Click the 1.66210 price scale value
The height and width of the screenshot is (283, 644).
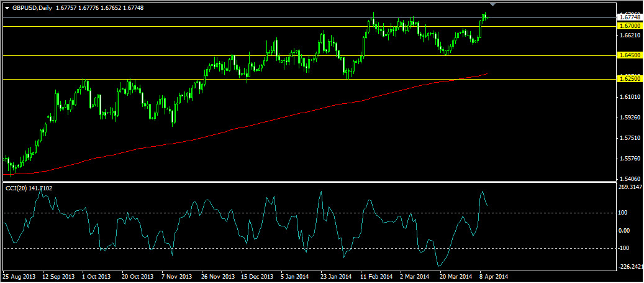pyautogui.click(x=630, y=35)
